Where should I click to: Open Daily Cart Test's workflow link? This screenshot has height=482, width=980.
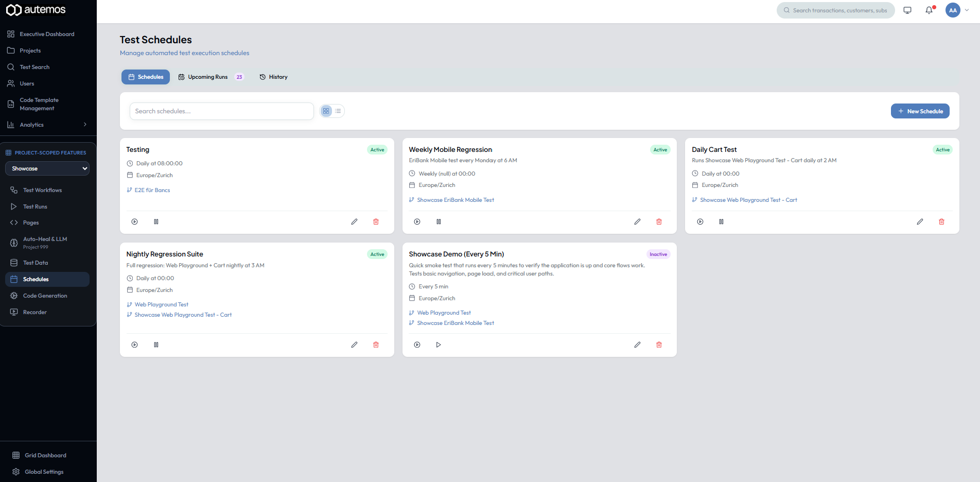click(748, 200)
